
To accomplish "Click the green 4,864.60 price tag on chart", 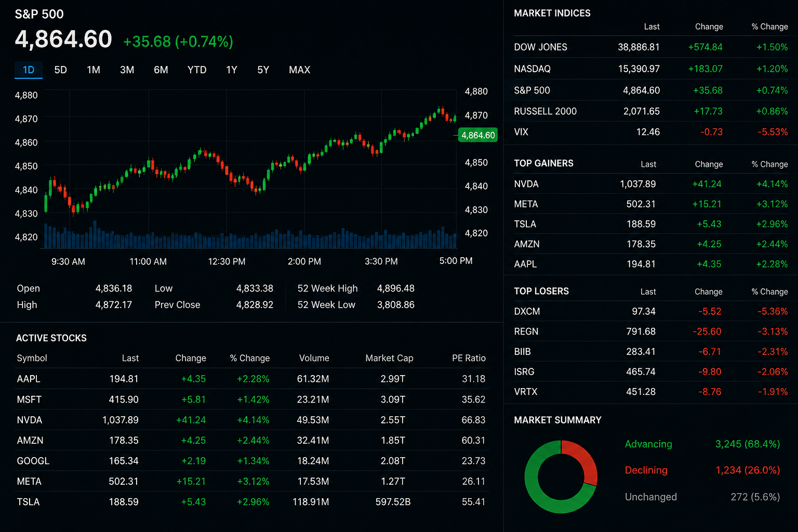I will point(478,135).
